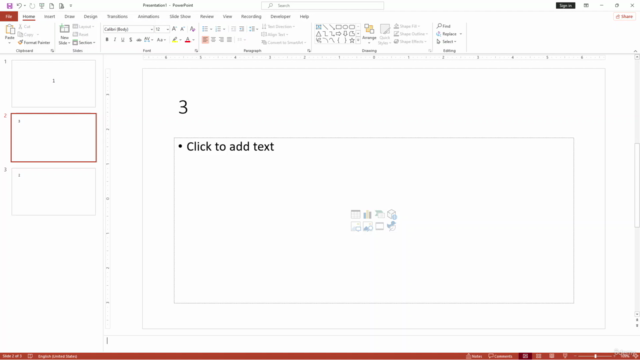Click the Save icon in quick access toolbar
The height and width of the screenshot is (360, 640).
pos(9,6)
